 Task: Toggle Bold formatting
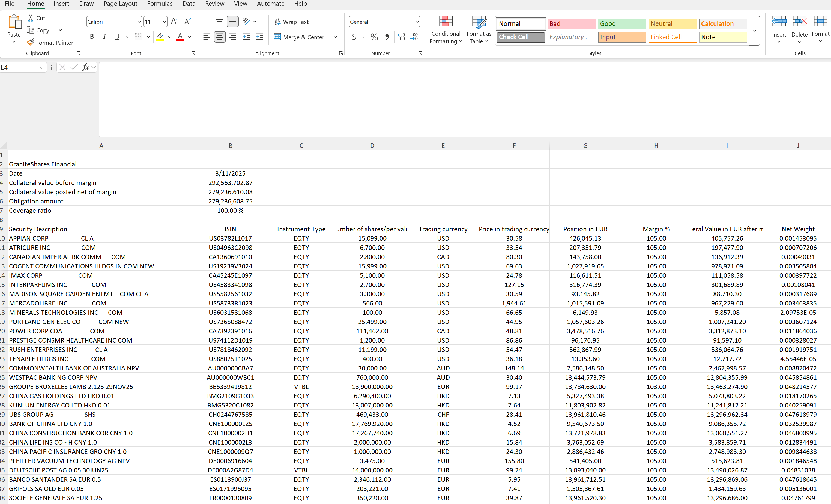(x=92, y=37)
